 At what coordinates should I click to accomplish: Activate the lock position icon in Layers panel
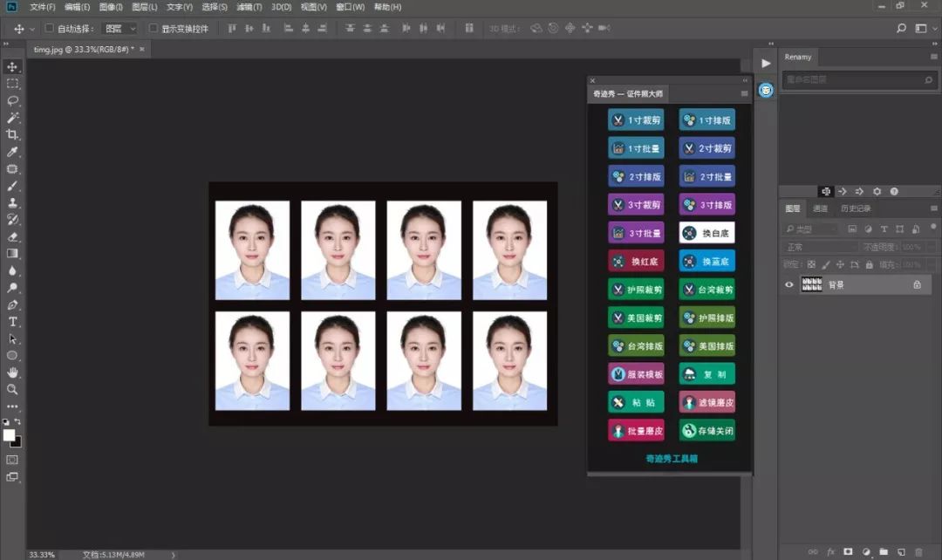(841, 265)
